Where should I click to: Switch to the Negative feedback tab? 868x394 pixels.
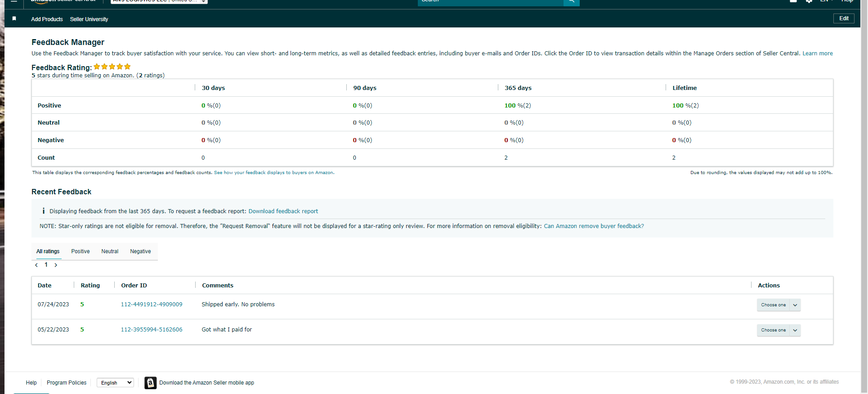point(140,251)
